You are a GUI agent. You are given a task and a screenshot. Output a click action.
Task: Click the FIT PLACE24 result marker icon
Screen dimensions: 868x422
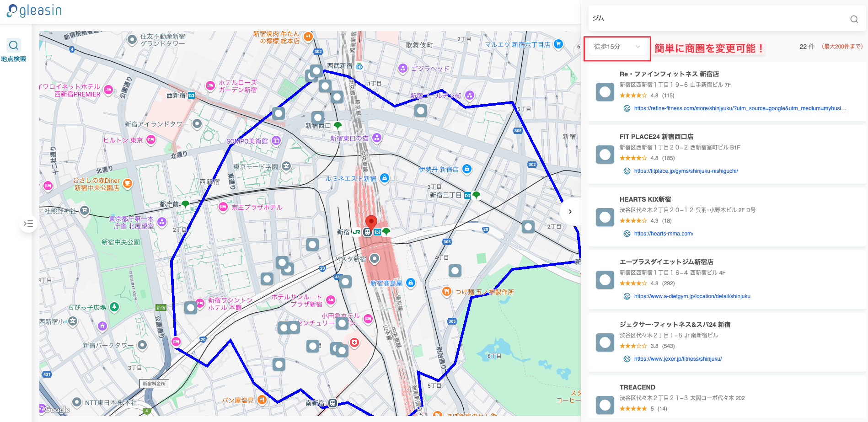(x=605, y=155)
